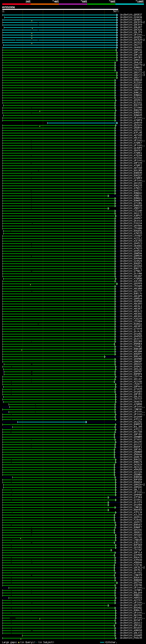Screen dimensions: 146x644
Task: Click the purple ~60% identity legend bar
Action: pyautogui.click(x=73, y=4)
